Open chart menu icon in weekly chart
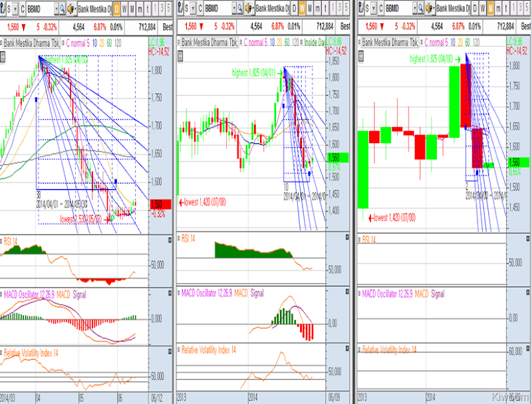Image resolution: width=532 pixels, height=404 pixels. (x=180, y=56)
